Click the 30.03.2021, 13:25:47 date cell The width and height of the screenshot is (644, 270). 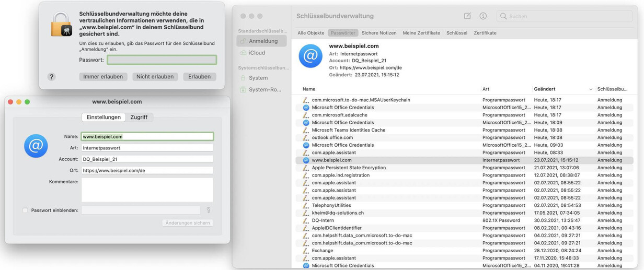[557, 220]
